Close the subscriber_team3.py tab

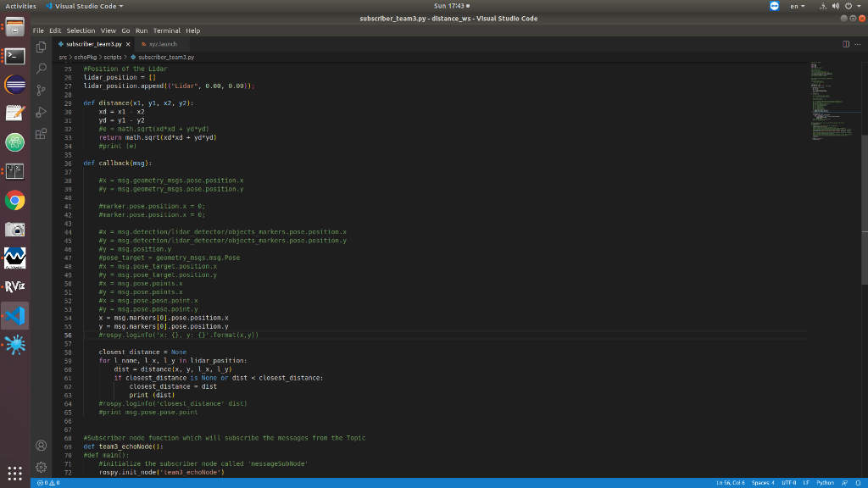[x=128, y=44]
